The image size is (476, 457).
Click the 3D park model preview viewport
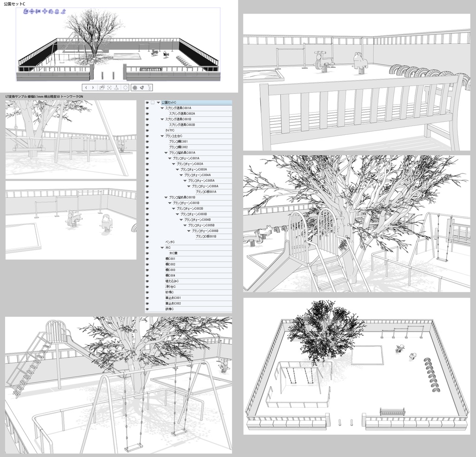pyautogui.click(x=118, y=45)
